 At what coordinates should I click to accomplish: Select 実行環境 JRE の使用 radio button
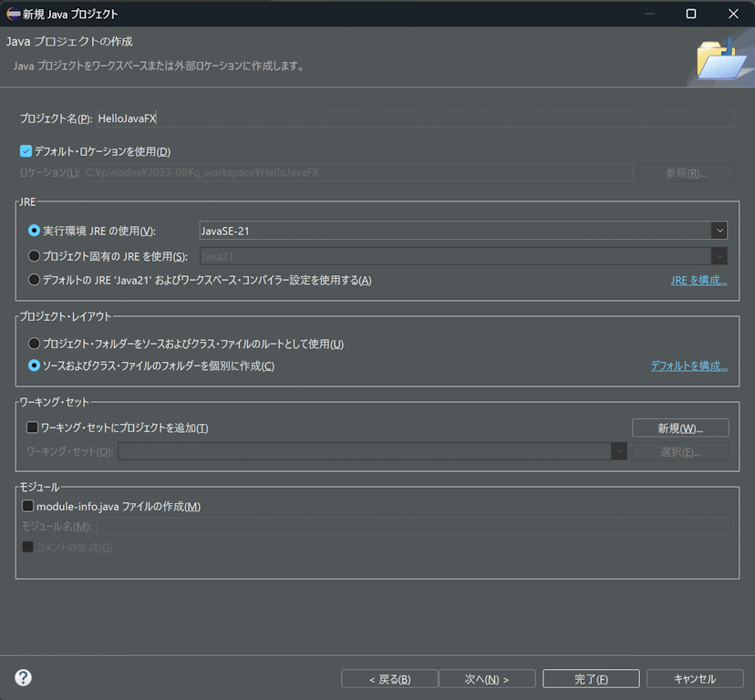(x=32, y=231)
